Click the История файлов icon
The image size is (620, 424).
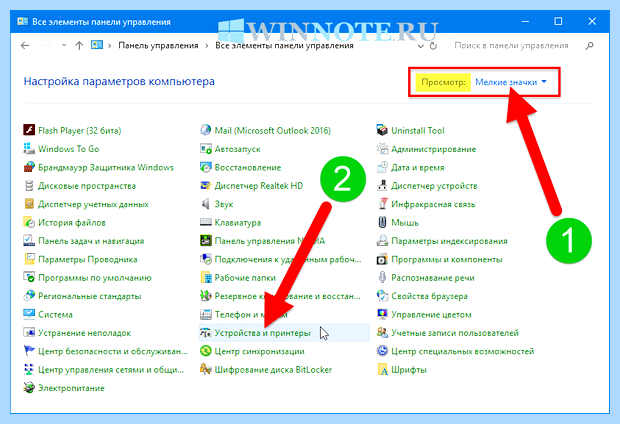(29, 222)
